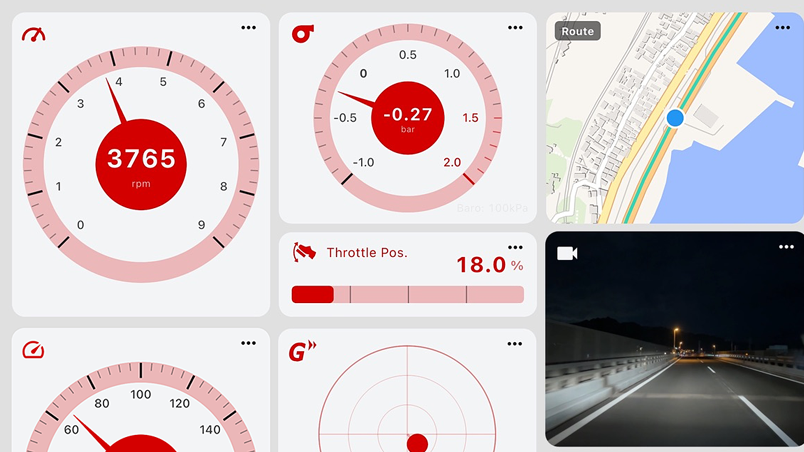This screenshot has height=452, width=804.
Task: Click the blue location dot on the map
Action: [675, 118]
